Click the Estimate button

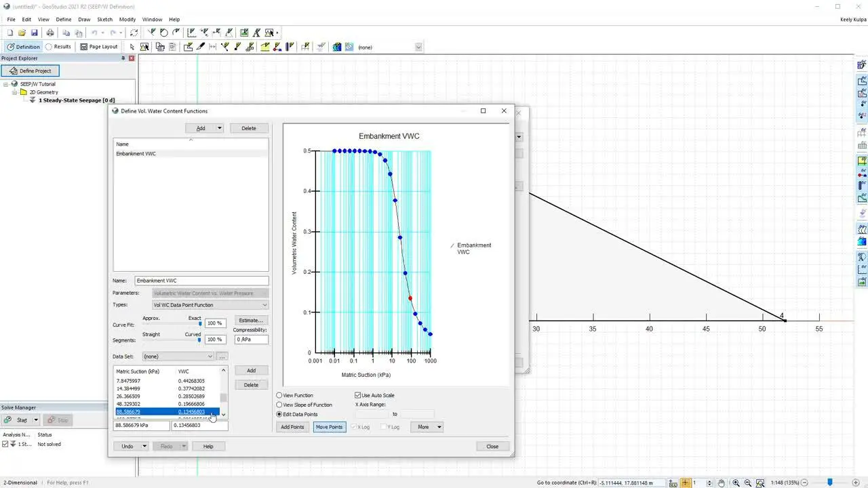(250, 320)
